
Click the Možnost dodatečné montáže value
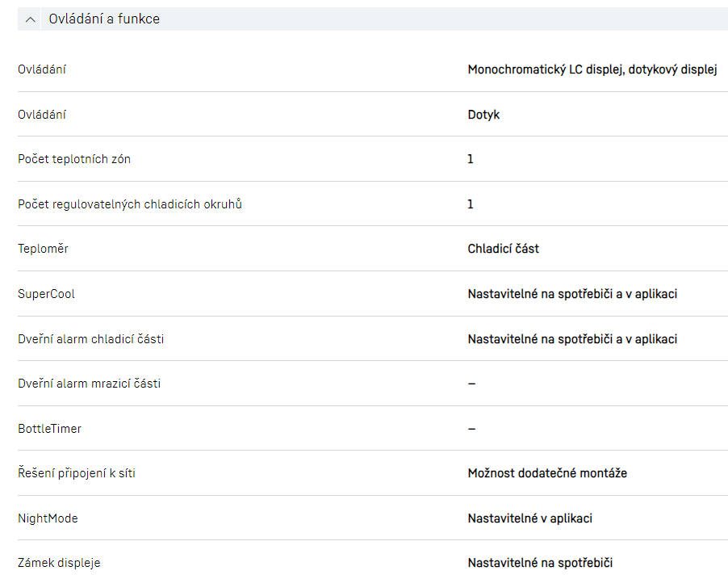click(x=547, y=473)
